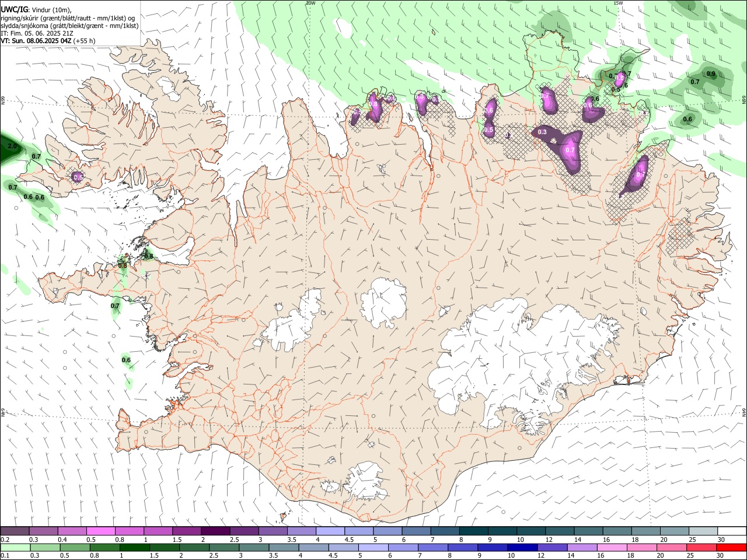Screen dimensions: 747x560
Task: Click the 'slydda/snjókoma' description line in the header
Action: pos(69,26)
